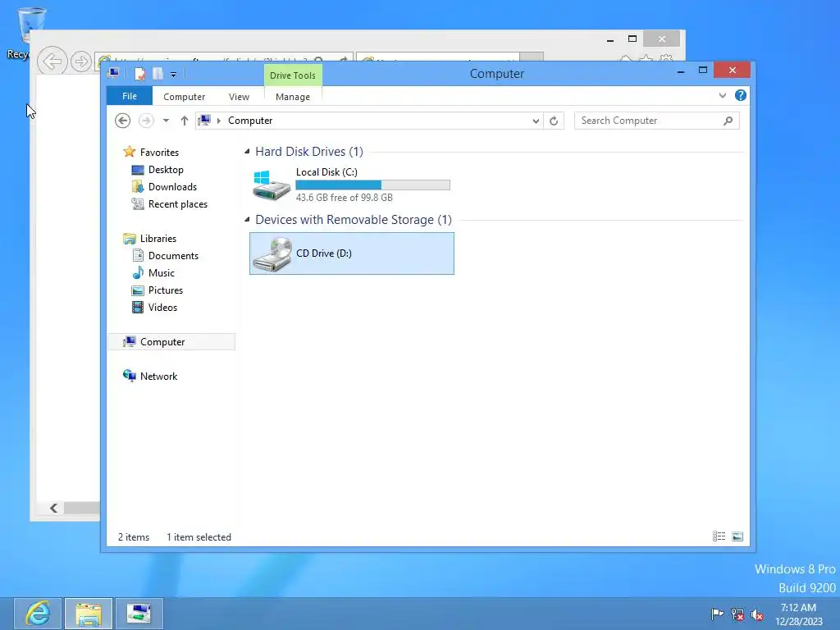Open the Pictures library
Screen dimensions: 840x630
166,290
